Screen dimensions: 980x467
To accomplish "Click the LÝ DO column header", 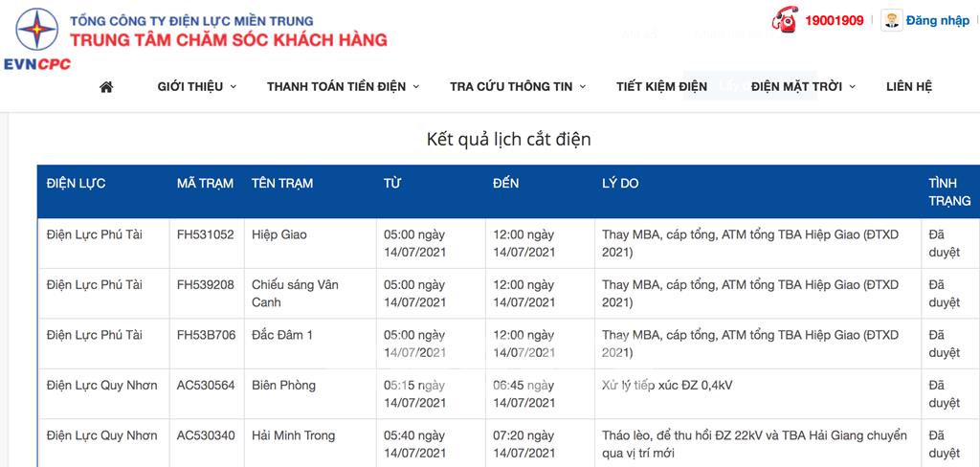I will click(620, 184).
